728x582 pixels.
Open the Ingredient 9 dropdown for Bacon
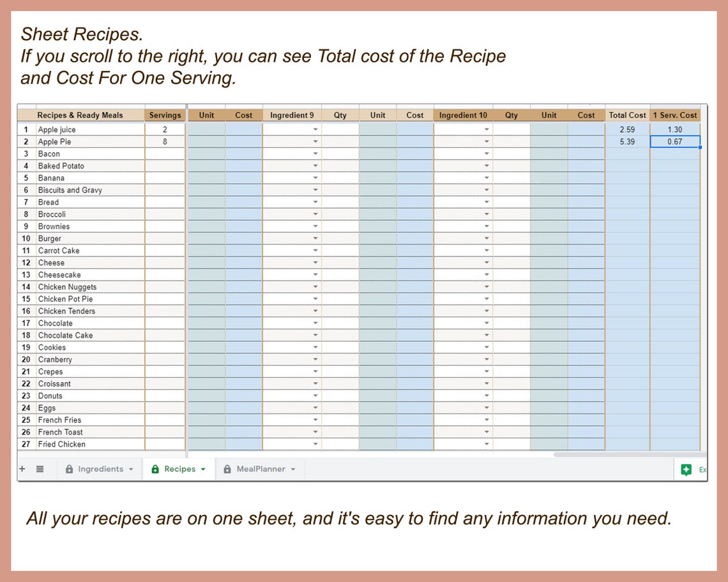315,153
